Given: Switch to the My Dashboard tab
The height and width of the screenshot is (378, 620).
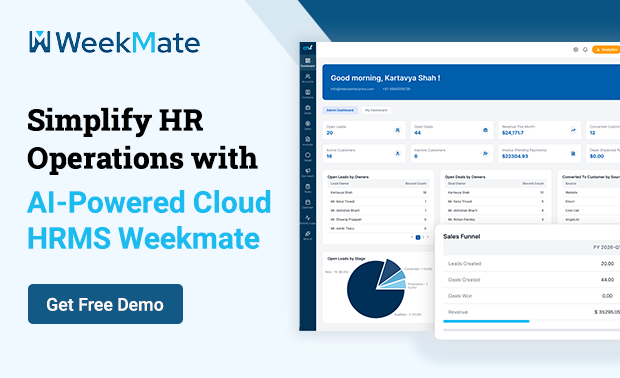Looking at the screenshot, I should tap(376, 110).
